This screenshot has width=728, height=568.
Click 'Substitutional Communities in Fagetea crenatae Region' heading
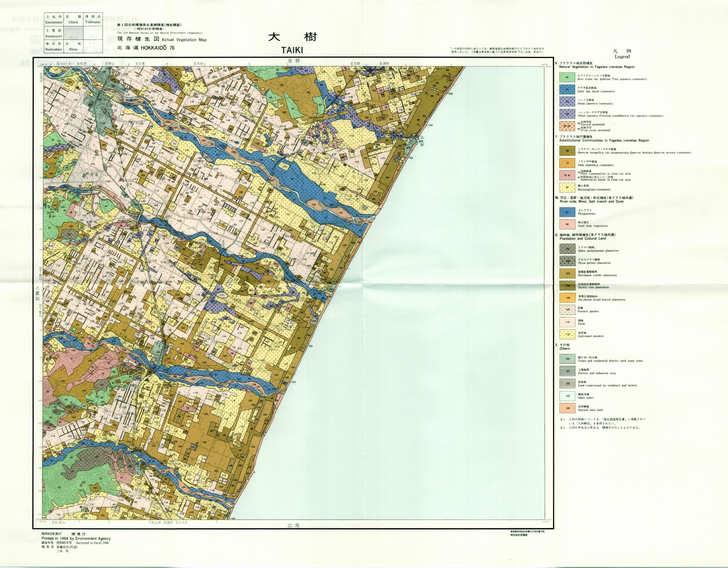(604, 141)
